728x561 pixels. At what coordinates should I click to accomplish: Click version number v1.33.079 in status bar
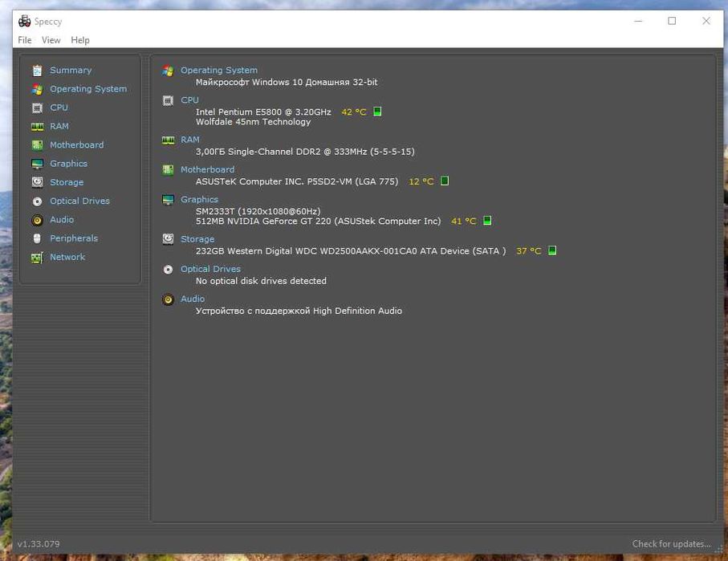point(39,544)
